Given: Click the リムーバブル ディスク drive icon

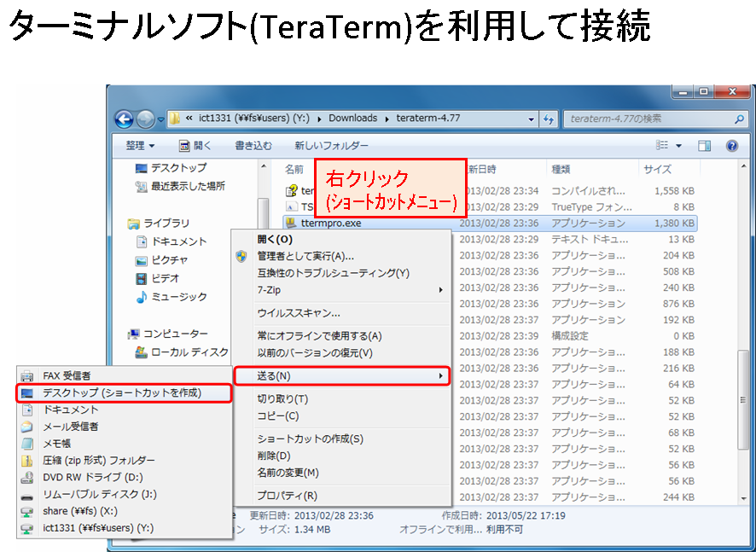Looking at the screenshot, I should (x=27, y=496).
